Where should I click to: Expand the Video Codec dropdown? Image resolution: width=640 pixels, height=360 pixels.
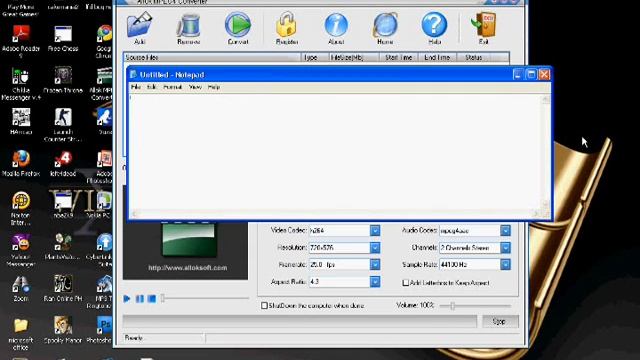click(x=375, y=231)
